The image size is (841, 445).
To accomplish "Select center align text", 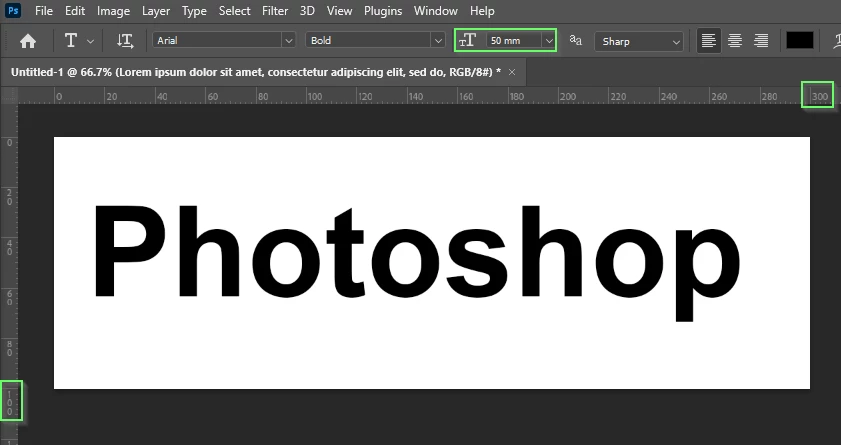I will click(735, 40).
